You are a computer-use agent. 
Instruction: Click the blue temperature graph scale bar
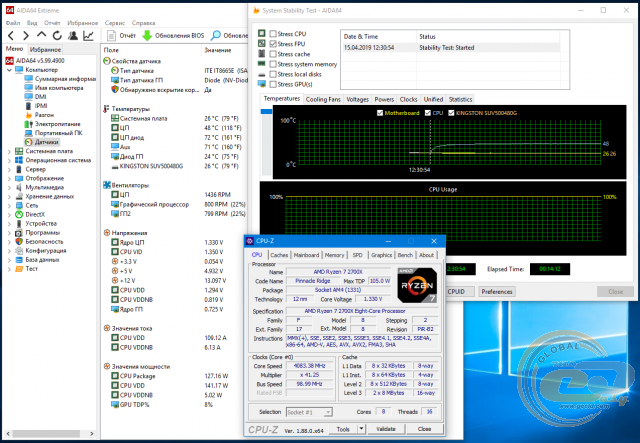[x=266, y=111]
